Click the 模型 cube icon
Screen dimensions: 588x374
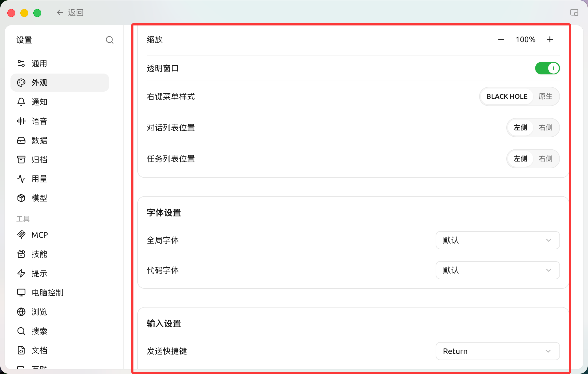coord(21,198)
